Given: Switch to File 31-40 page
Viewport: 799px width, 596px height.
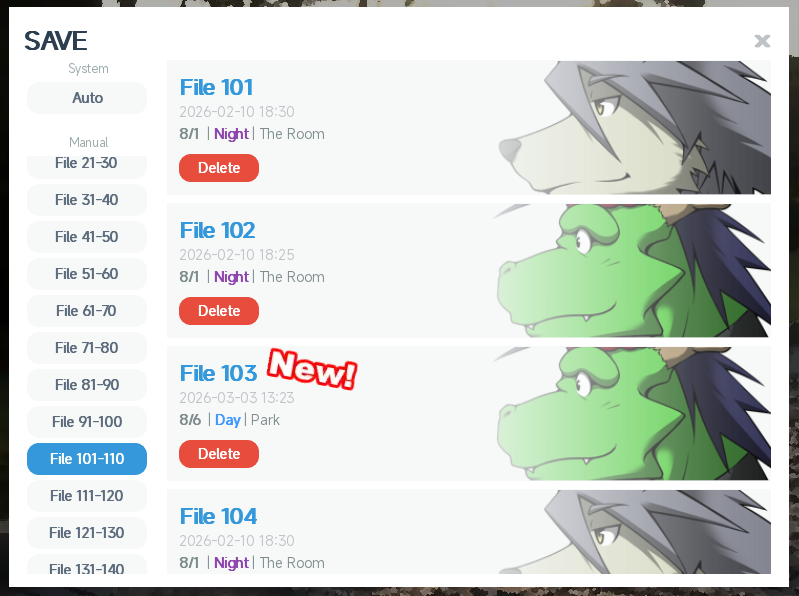Looking at the screenshot, I should tap(87, 200).
